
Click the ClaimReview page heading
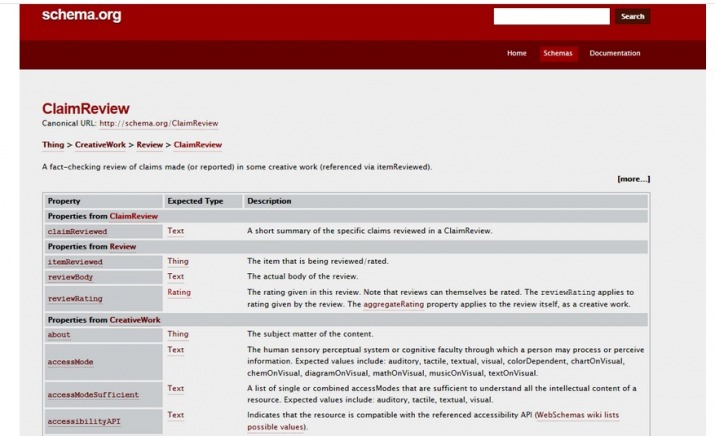tap(86, 109)
